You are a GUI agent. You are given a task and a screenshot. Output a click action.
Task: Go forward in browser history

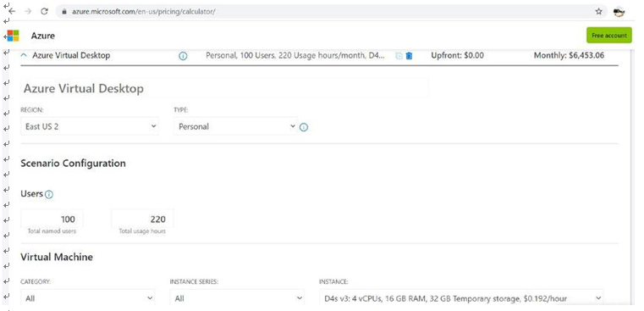click(28, 12)
